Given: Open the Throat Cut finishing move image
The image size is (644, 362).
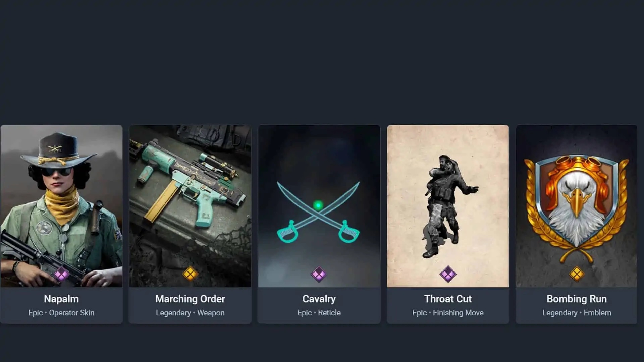Looking at the screenshot, I should coord(448,206).
